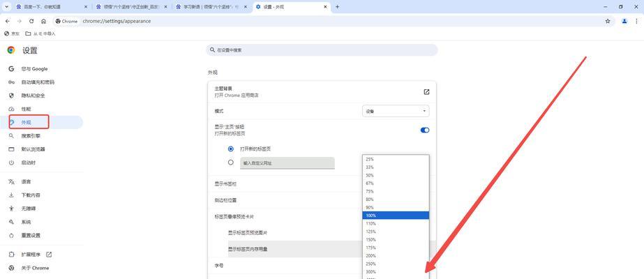Open the home page via house icon
644x279 pixels.
[43, 21]
